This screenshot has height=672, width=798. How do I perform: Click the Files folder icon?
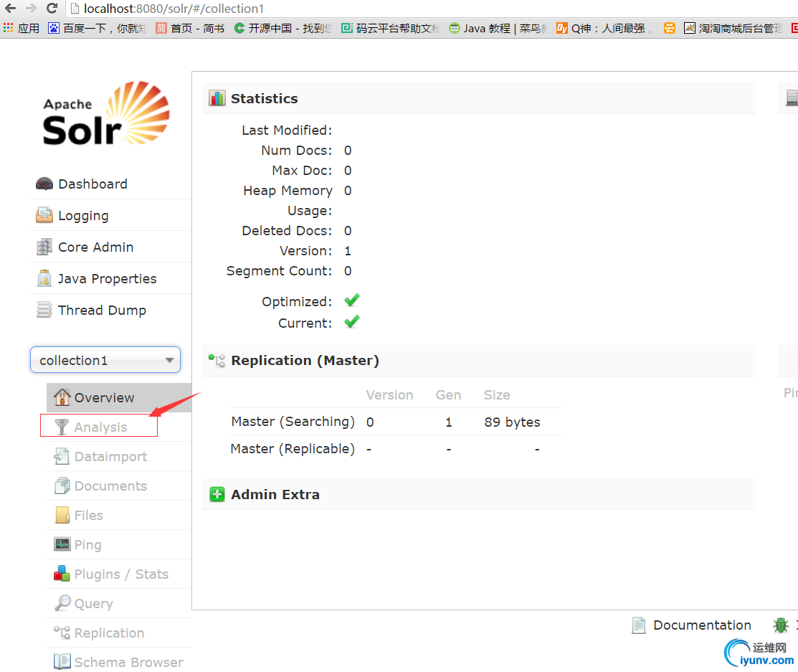62,515
